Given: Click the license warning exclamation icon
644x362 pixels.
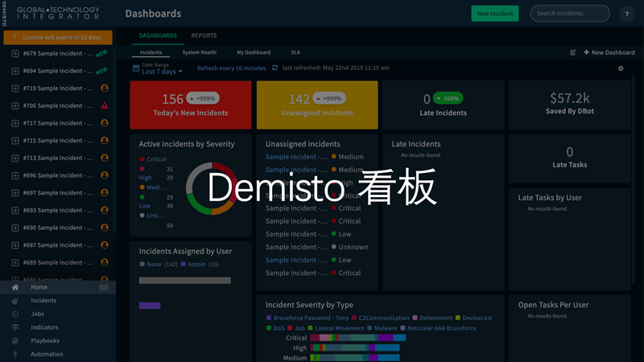Looking at the screenshot, I should (14, 37).
